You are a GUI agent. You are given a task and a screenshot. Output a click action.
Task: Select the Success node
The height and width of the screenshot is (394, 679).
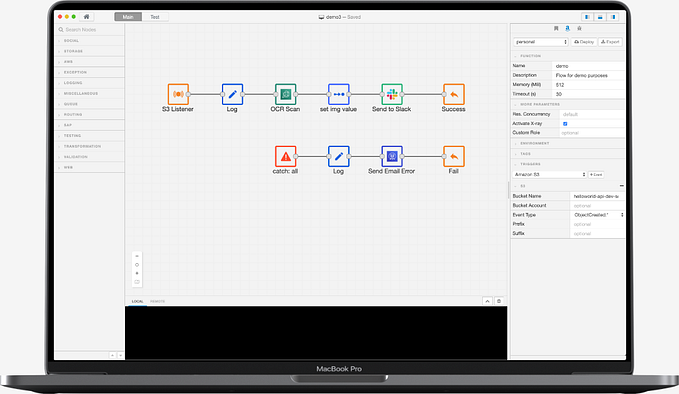tap(453, 94)
